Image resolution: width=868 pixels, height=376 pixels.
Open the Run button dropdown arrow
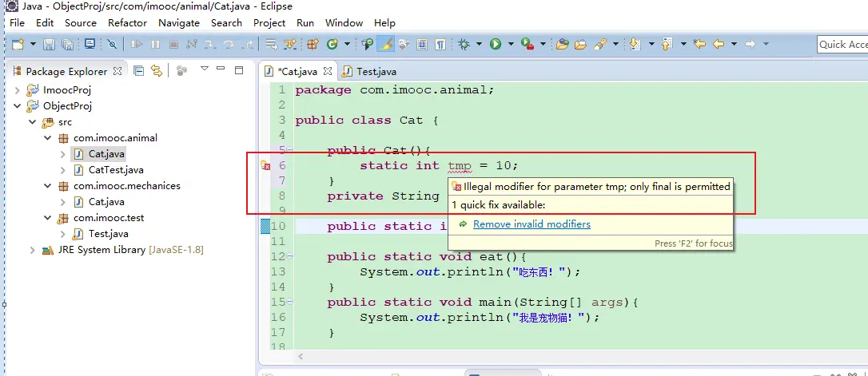(x=511, y=45)
